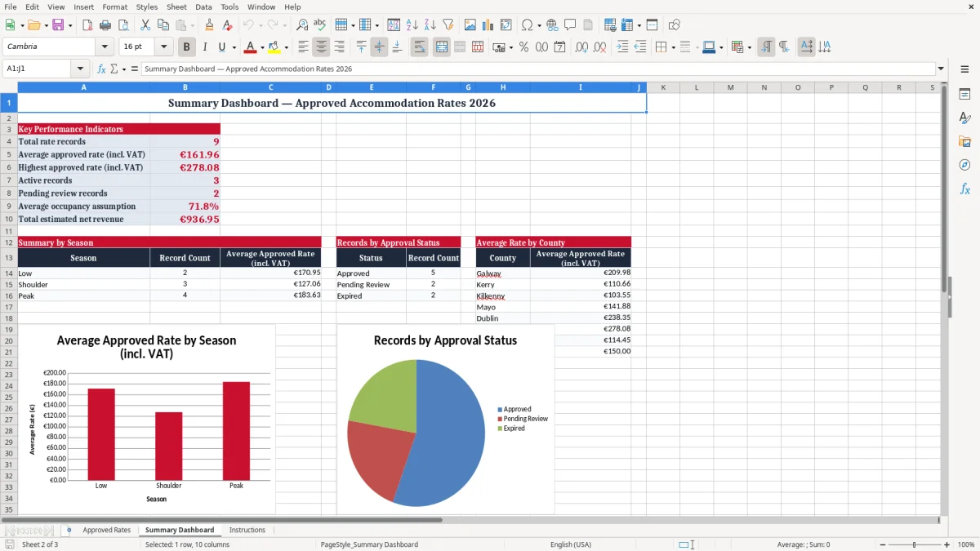Click the Print icon
The height and width of the screenshot is (551, 980).
(x=104, y=25)
